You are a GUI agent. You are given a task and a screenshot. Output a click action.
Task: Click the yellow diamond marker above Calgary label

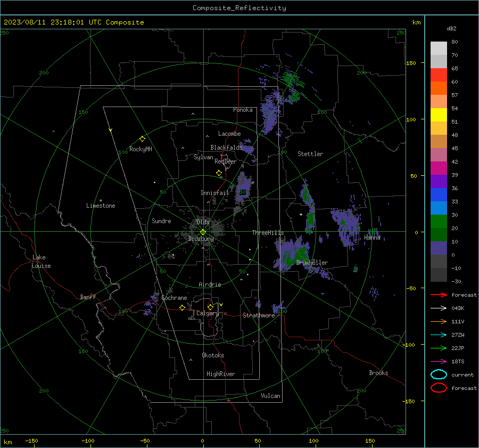210,307
